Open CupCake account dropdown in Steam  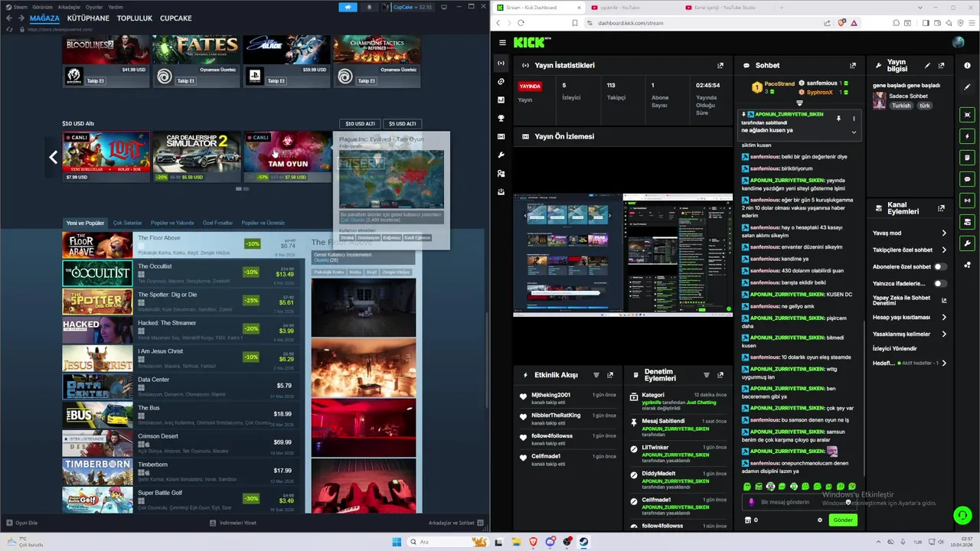[412, 7]
